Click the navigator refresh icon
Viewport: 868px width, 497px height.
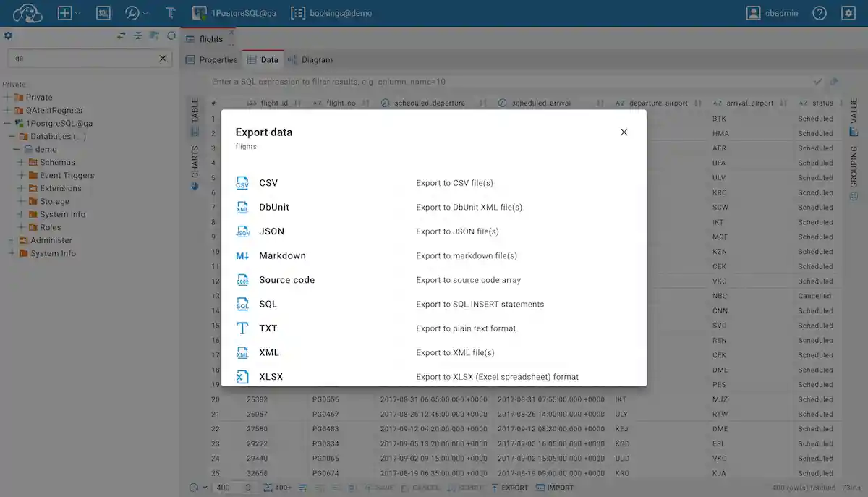(171, 35)
